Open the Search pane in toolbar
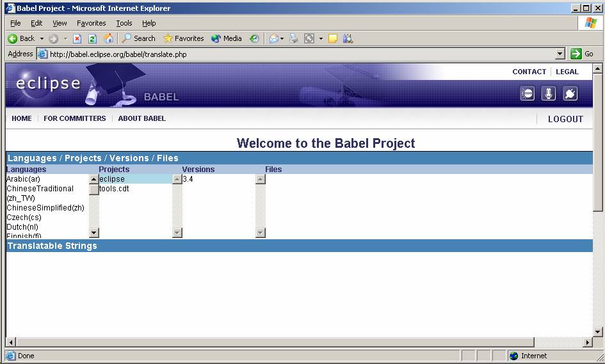605x364 pixels. pyautogui.click(x=139, y=38)
